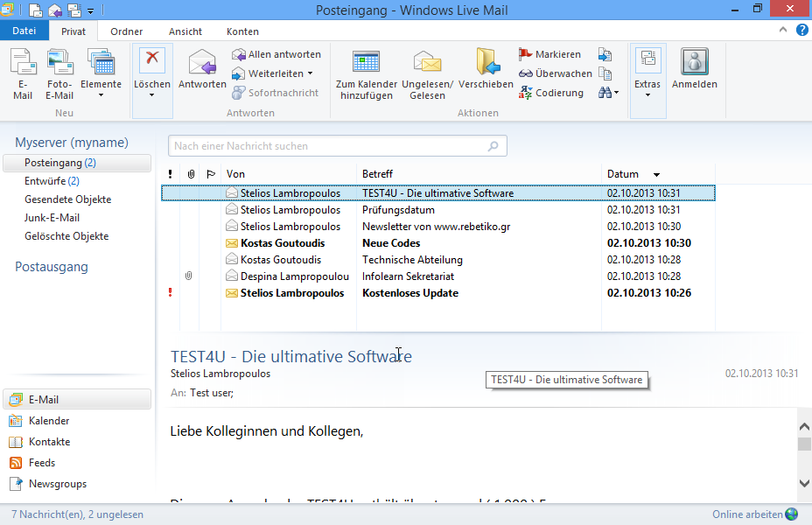Sort messages by the Betreff column

point(479,174)
